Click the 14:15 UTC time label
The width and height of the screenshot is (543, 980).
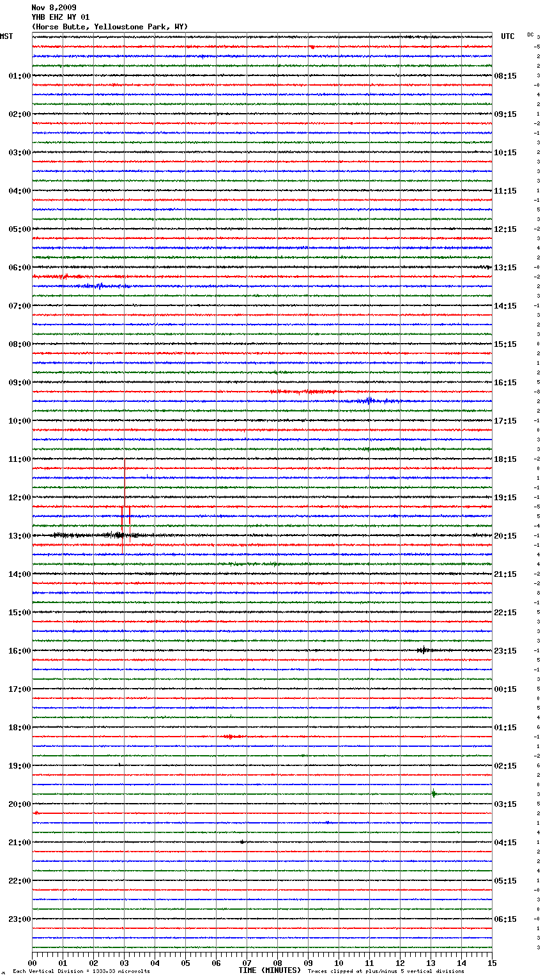click(x=505, y=306)
